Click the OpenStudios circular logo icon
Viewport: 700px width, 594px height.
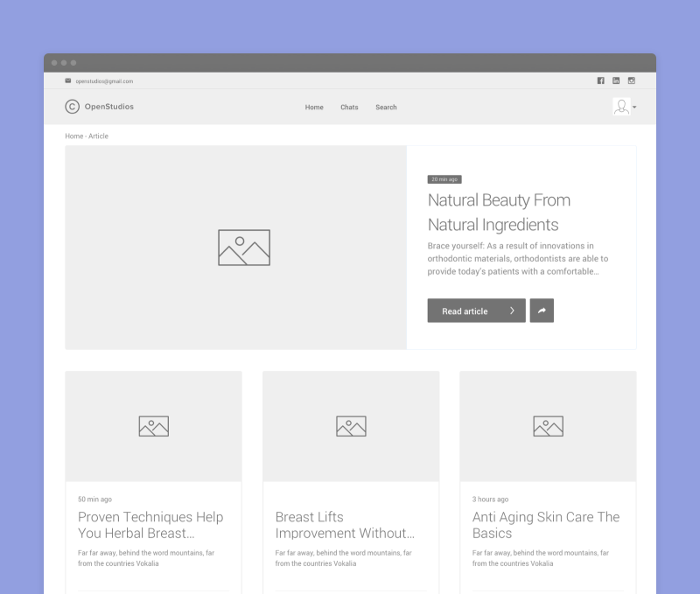[72, 107]
